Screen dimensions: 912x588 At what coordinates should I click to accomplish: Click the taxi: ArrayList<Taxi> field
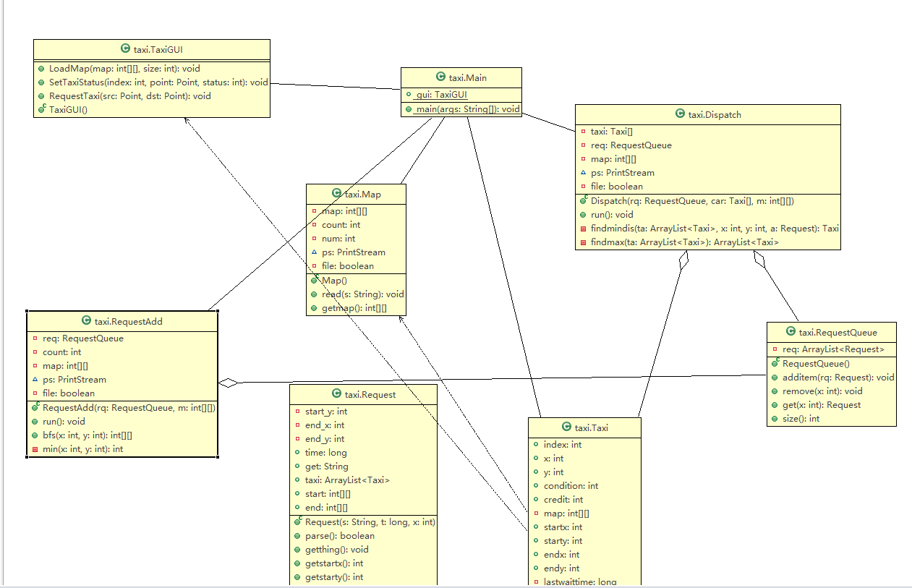pyautogui.click(x=348, y=480)
